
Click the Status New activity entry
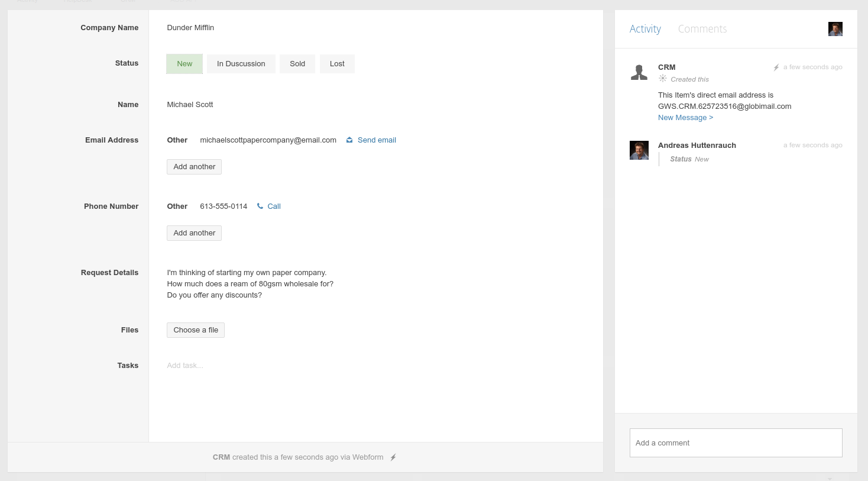(689, 159)
